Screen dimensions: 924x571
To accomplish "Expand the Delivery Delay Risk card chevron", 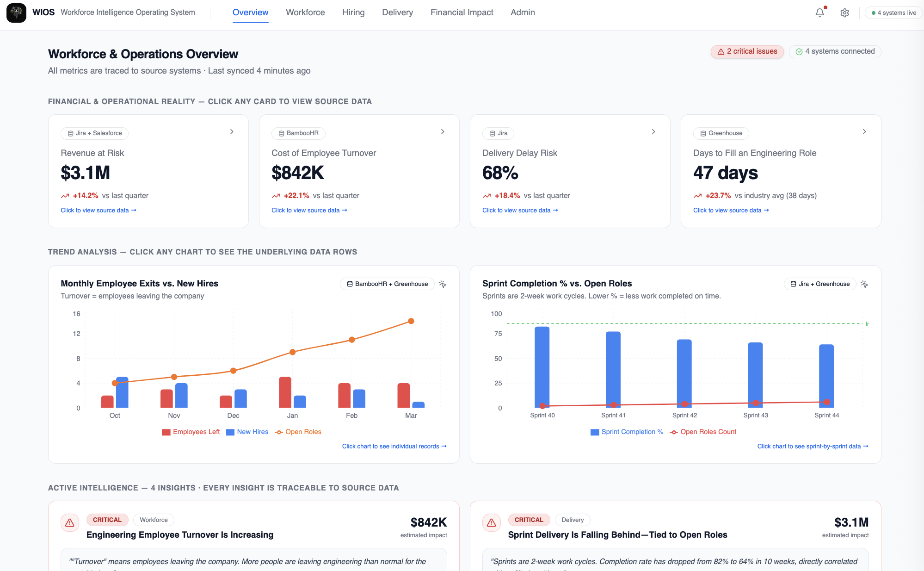I will [x=653, y=132].
